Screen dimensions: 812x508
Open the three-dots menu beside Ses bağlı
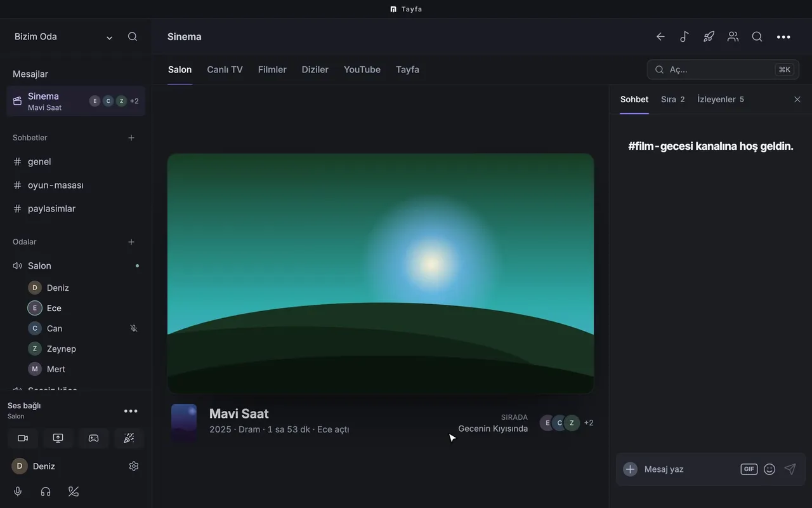pyautogui.click(x=131, y=411)
